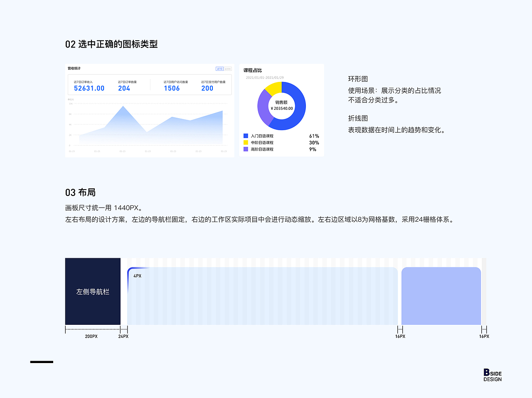The height and width of the screenshot is (398, 532).
Task: Click the 30% legend value
Action: 314,143
